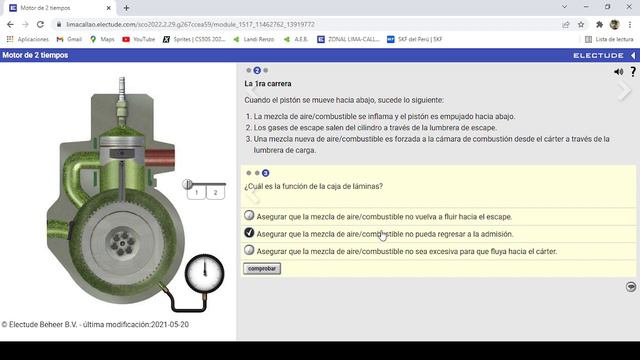This screenshot has height=360, width=640.
Task: Open a new browser tab
Action: click(x=127, y=8)
